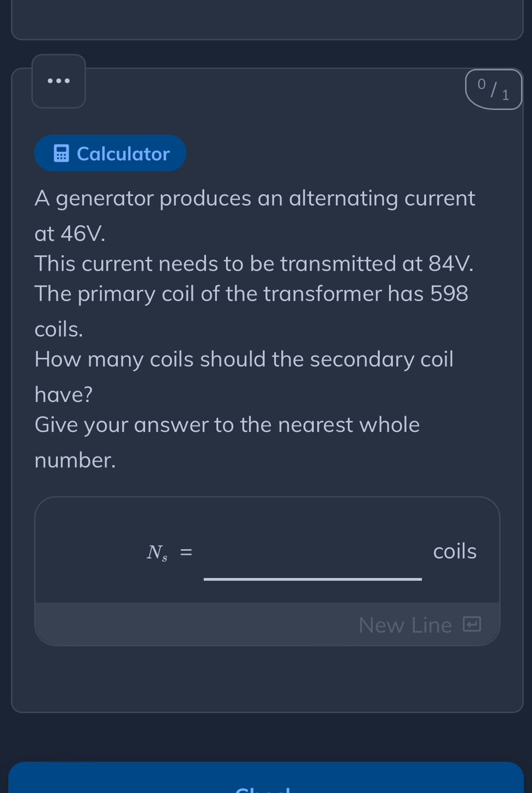Click the "coils" unit label
532x793 pixels.
[x=455, y=551]
